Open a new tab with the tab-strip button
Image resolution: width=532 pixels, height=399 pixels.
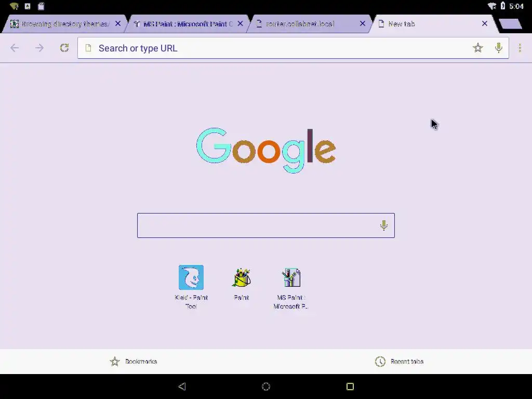click(510, 24)
